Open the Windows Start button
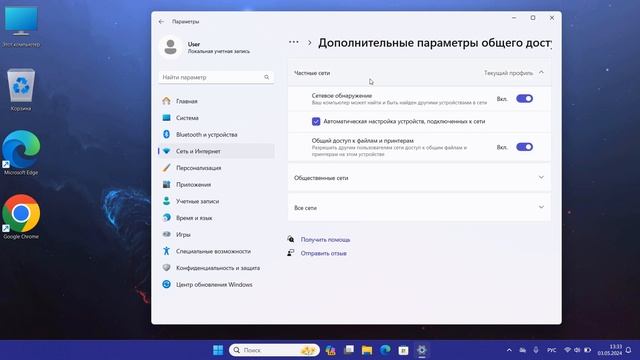Screen dimensions: 640x360 click(x=218, y=350)
